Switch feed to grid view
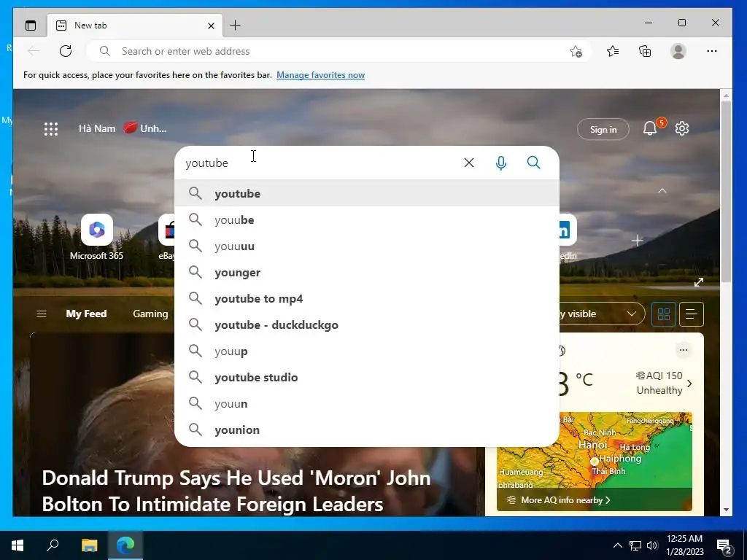The image size is (747, 560). (664, 314)
